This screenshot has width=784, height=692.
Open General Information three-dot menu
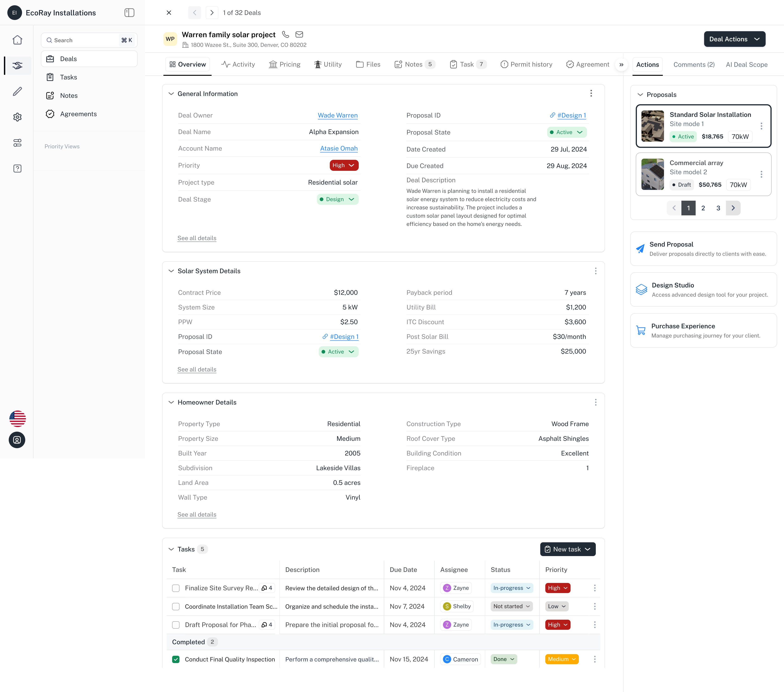[591, 93]
